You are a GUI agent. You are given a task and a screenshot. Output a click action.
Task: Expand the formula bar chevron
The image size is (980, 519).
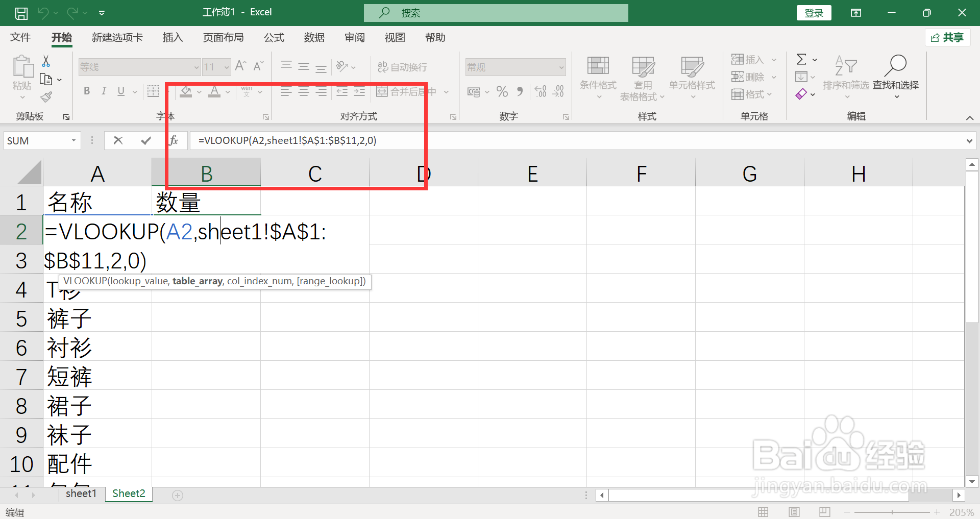coord(969,141)
